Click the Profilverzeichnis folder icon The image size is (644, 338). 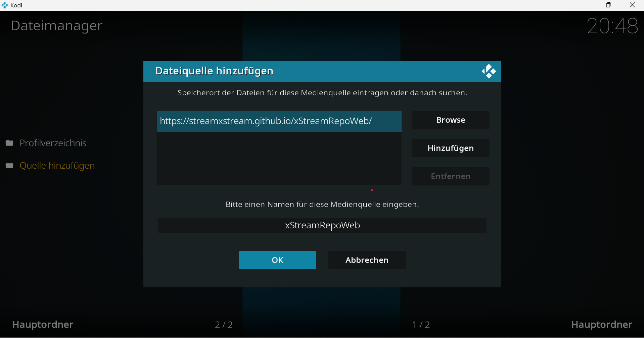(9, 143)
